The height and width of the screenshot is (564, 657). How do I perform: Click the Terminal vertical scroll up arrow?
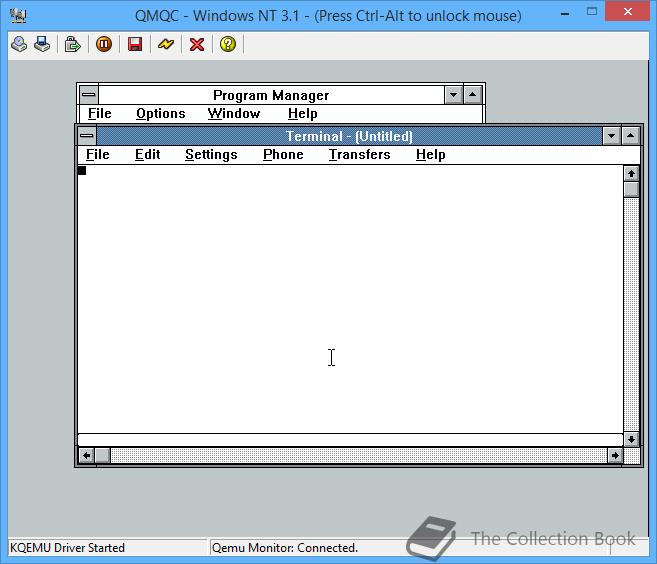click(x=631, y=173)
